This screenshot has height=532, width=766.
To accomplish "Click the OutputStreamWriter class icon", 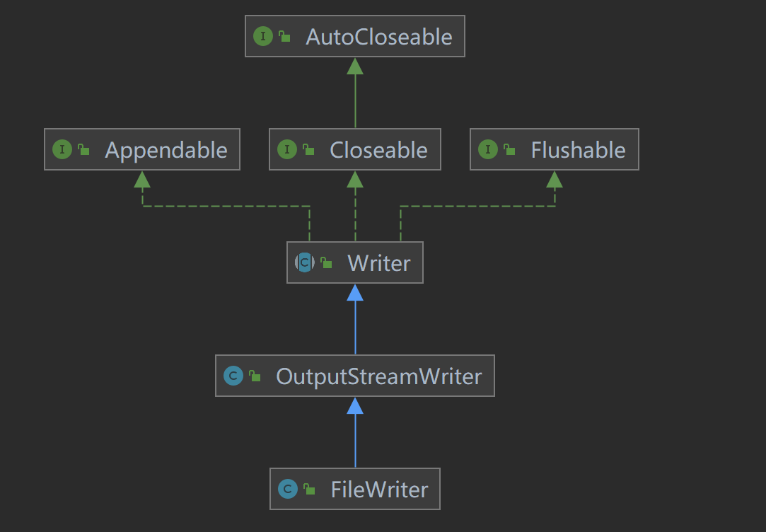I will pos(233,376).
